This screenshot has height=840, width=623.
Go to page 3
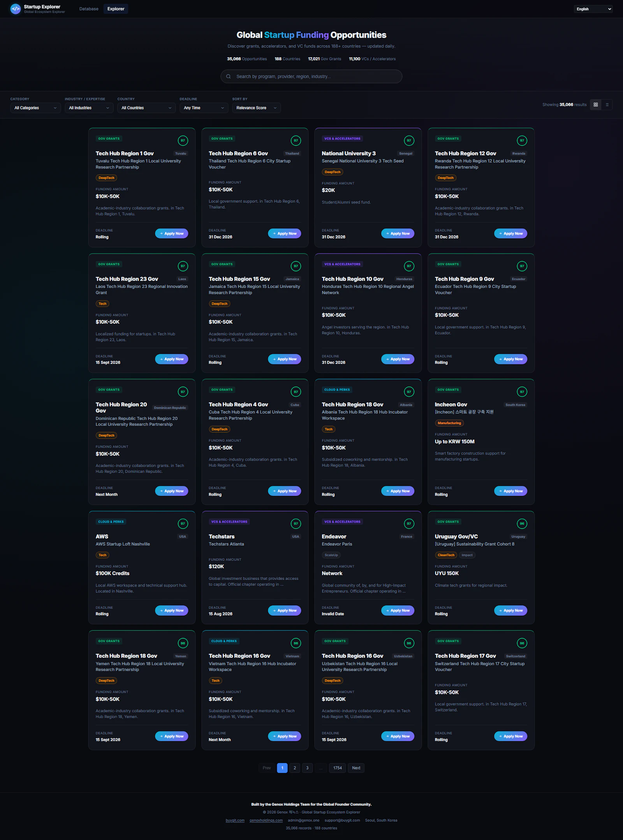click(x=307, y=768)
